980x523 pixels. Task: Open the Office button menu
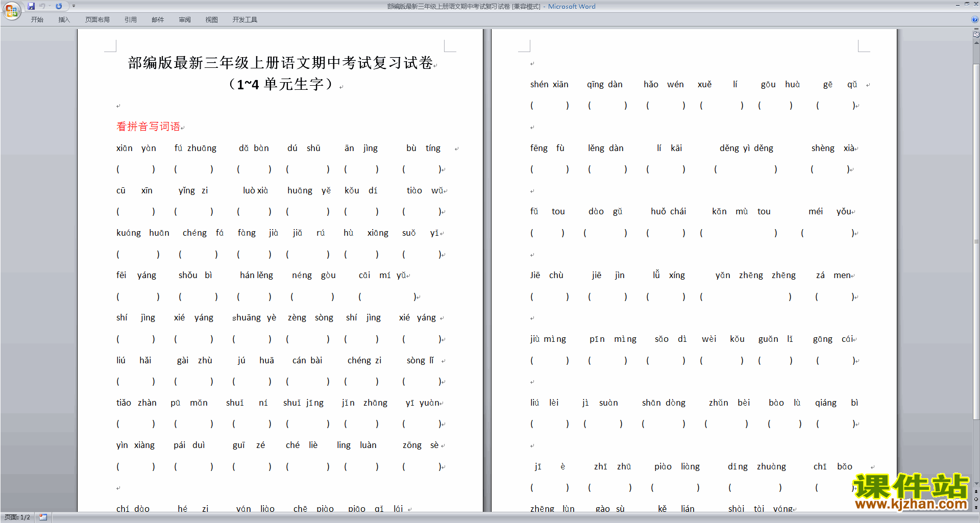coord(11,10)
